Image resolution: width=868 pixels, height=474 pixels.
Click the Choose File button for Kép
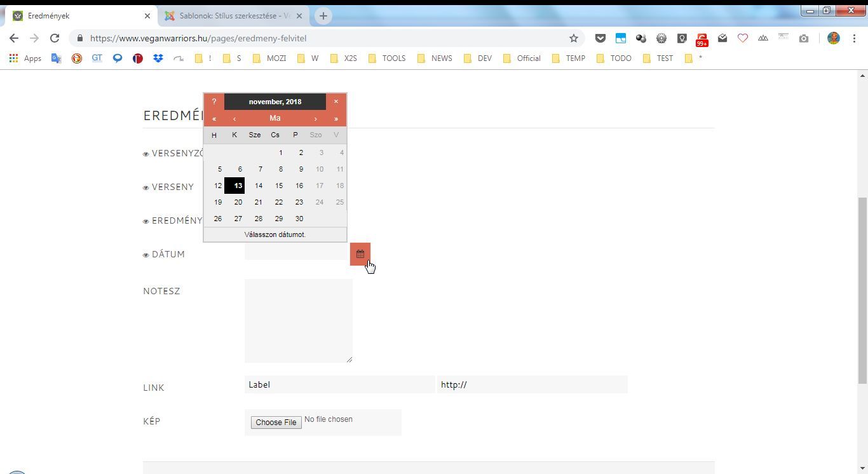tap(276, 423)
